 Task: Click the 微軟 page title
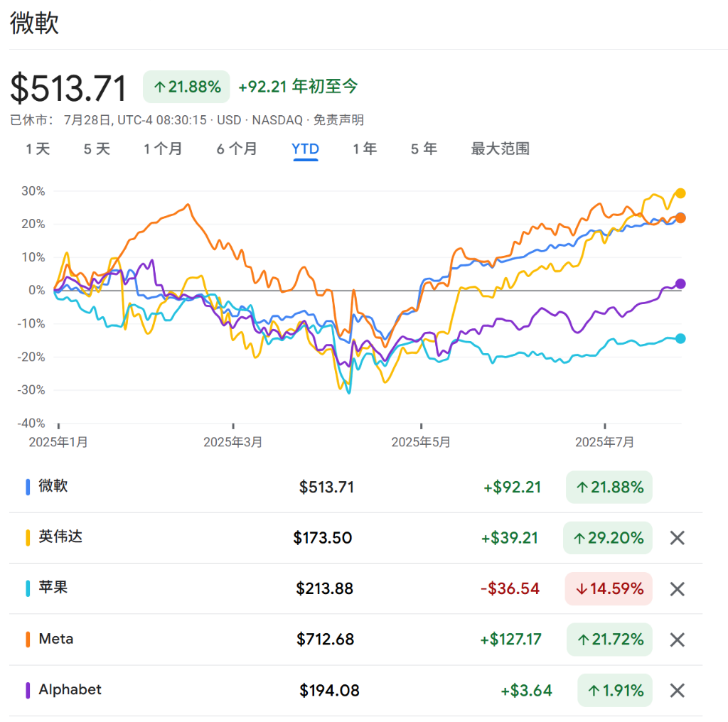point(34,23)
